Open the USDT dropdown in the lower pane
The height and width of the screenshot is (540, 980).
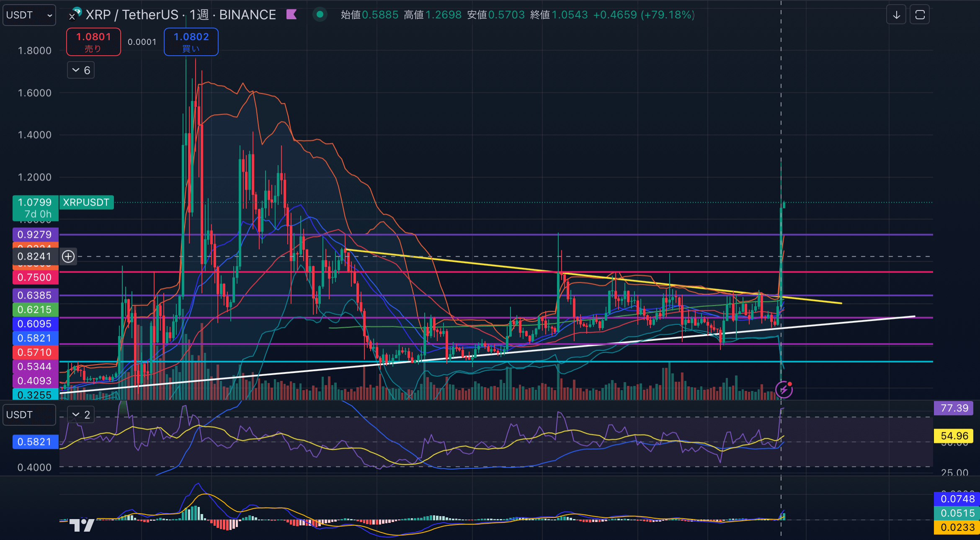point(29,415)
